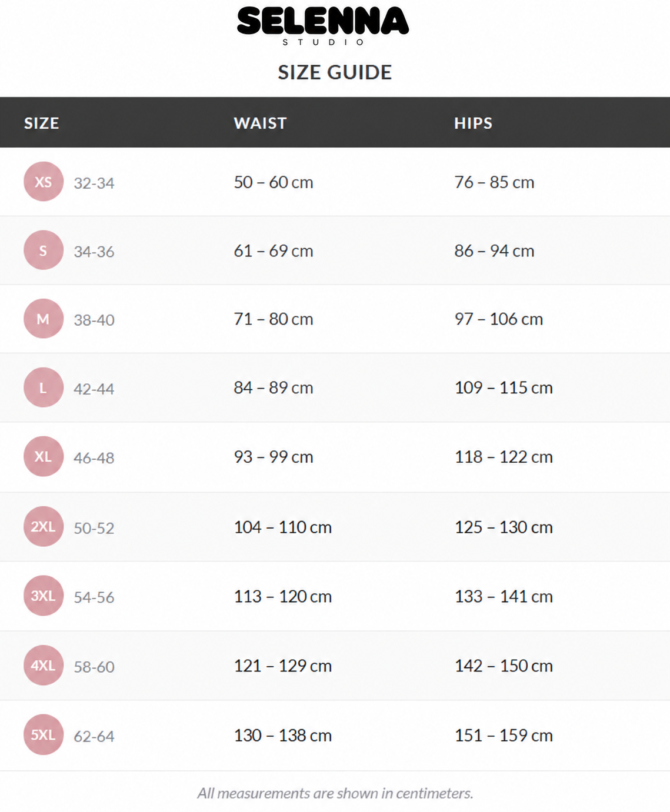Click the centimeters footnote text
This screenshot has width=670, height=812.
[x=335, y=793]
